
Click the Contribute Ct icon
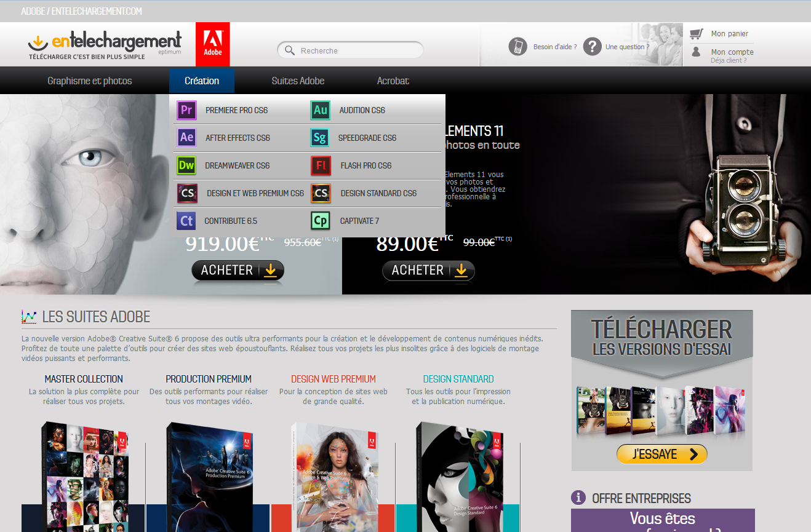tap(186, 220)
